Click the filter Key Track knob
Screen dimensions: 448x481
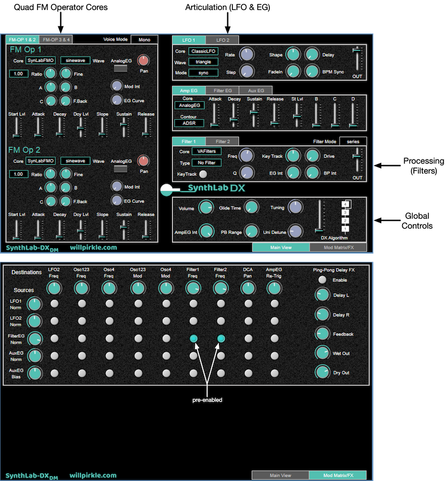293,156
